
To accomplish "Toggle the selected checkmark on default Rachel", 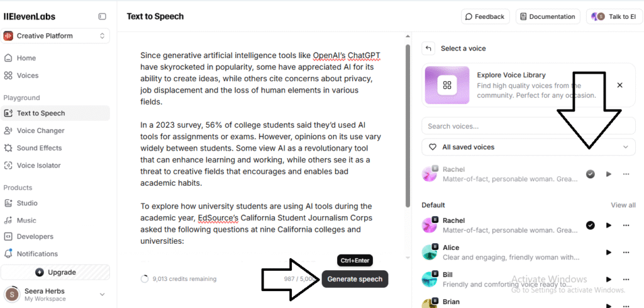I will (x=590, y=225).
